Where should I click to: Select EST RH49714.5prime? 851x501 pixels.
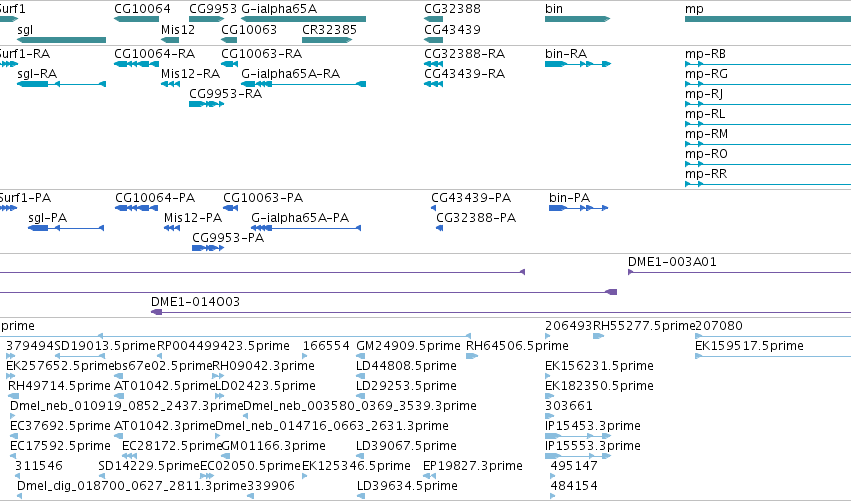tap(59, 386)
